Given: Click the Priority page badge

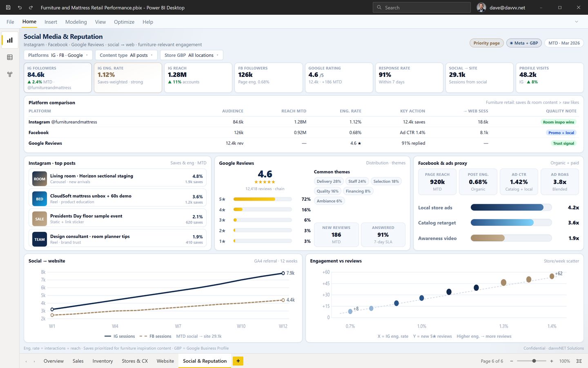Looking at the screenshot, I should point(486,43).
